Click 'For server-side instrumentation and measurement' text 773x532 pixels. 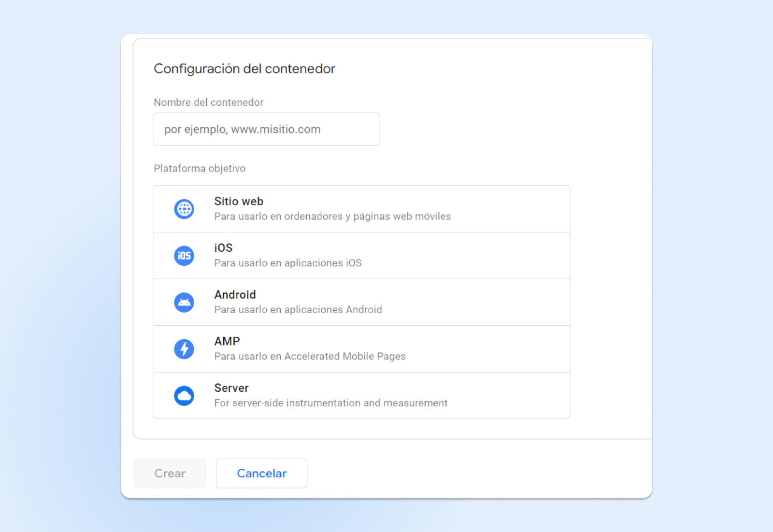point(330,403)
